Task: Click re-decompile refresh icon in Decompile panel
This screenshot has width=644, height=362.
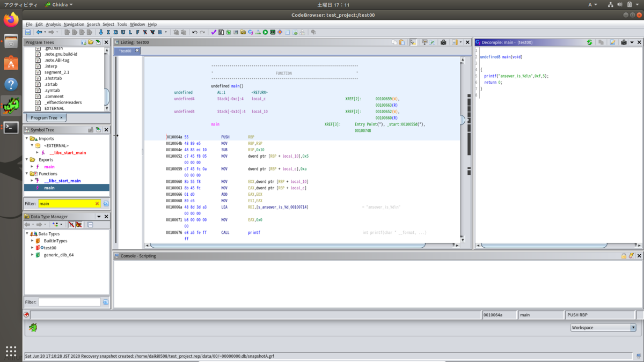Action: pos(590,42)
